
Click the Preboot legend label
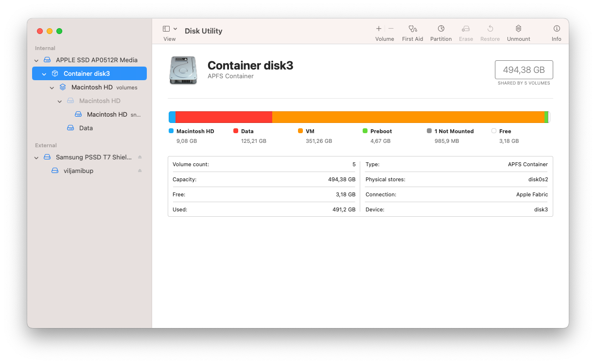381,131
